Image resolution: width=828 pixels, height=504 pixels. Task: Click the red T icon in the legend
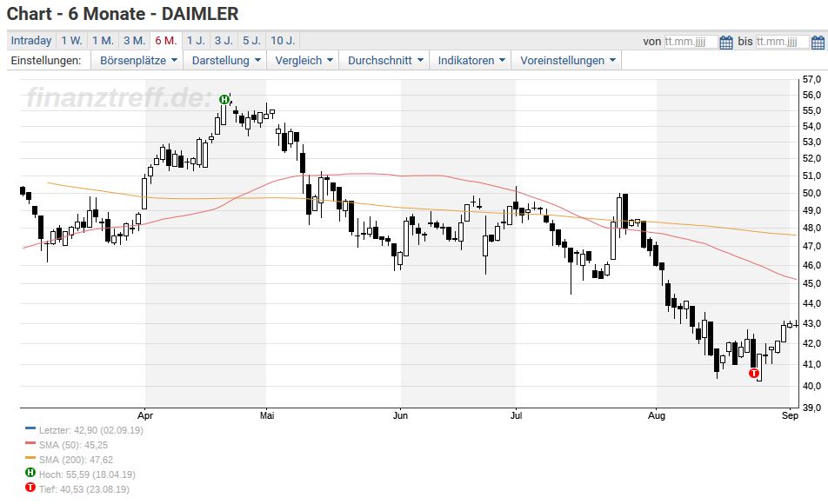(x=30, y=487)
